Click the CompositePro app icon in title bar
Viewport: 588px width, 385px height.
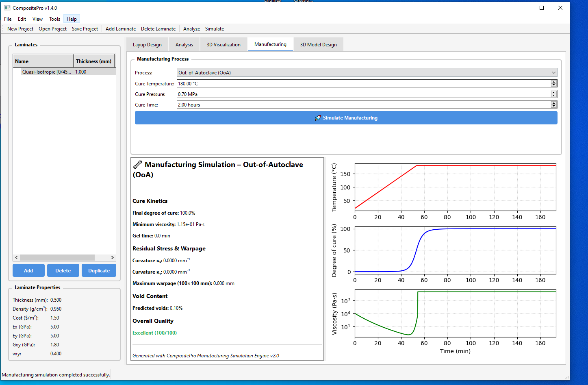(7, 8)
